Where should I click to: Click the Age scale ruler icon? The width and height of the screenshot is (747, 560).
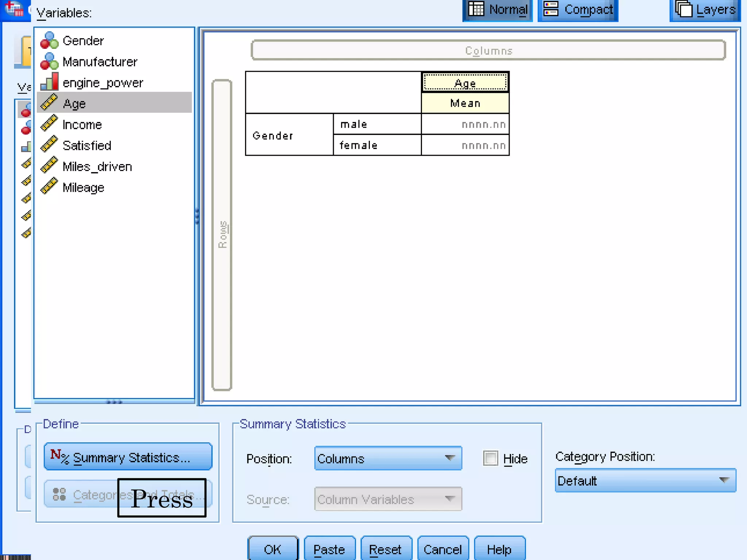coord(49,103)
